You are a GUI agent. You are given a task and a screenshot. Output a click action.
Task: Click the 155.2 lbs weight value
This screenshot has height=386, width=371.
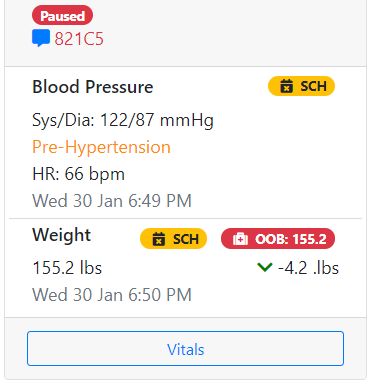[x=67, y=268]
